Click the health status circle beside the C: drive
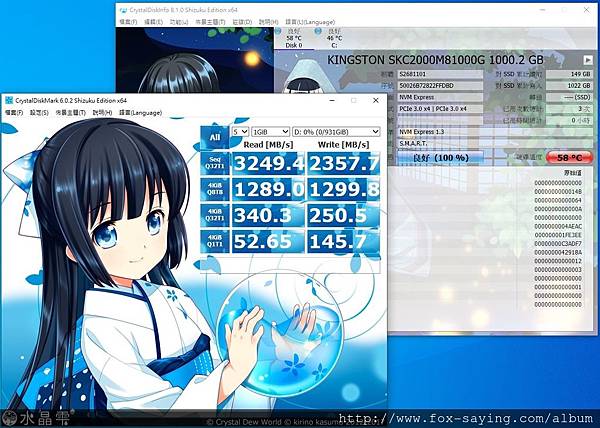600x428 pixels. click(318, 31)
